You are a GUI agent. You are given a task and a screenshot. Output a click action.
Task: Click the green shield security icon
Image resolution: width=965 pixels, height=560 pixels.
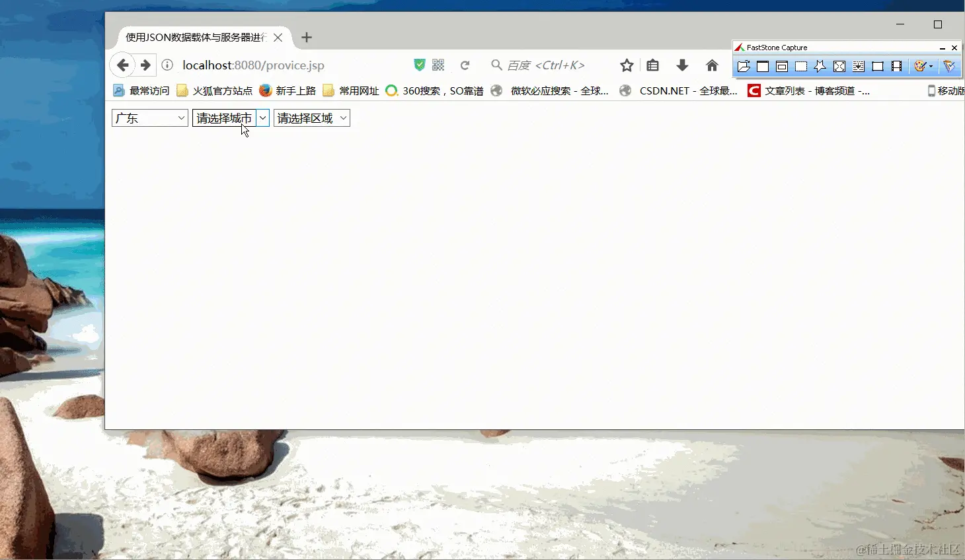pyautogui.click(x=419, y=65)
